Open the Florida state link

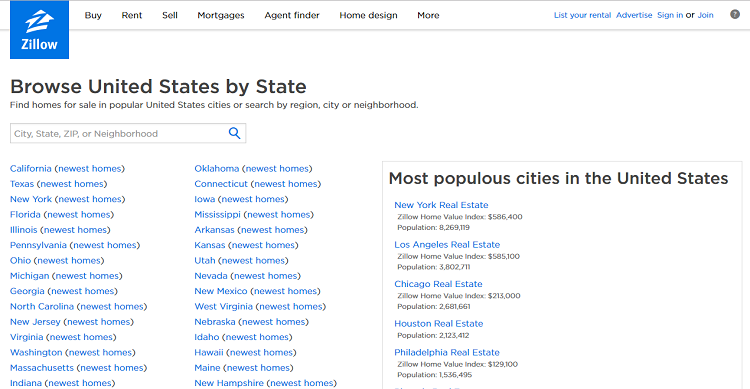pos(25,214)
